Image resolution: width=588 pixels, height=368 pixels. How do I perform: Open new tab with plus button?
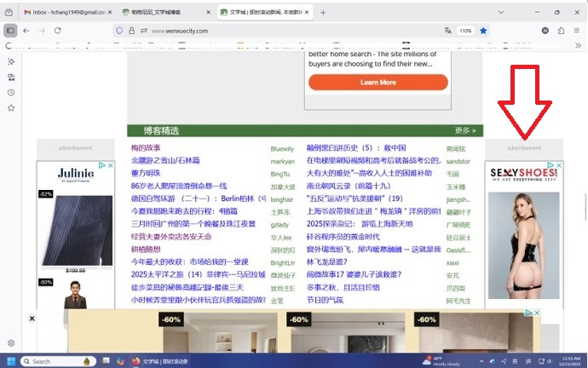pyautogui.click(x=322, y=13)
